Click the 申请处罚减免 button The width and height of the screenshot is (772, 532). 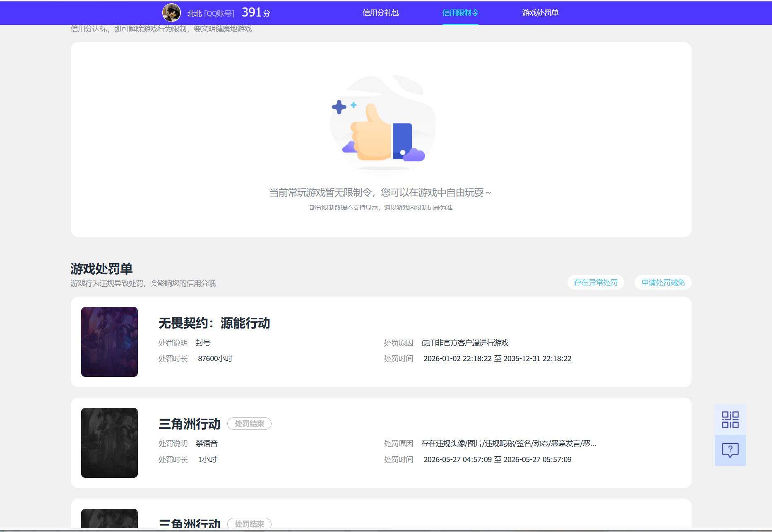(663, 283)
